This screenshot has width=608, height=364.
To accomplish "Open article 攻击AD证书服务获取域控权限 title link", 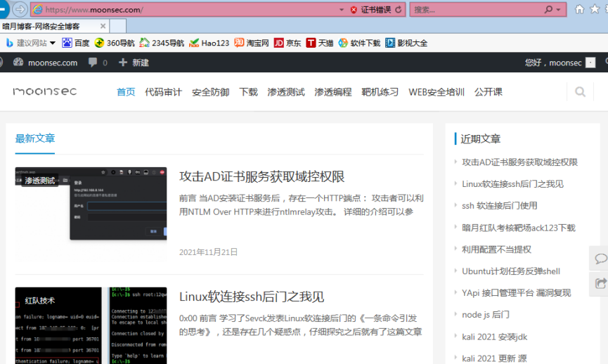I will point(261,176).
